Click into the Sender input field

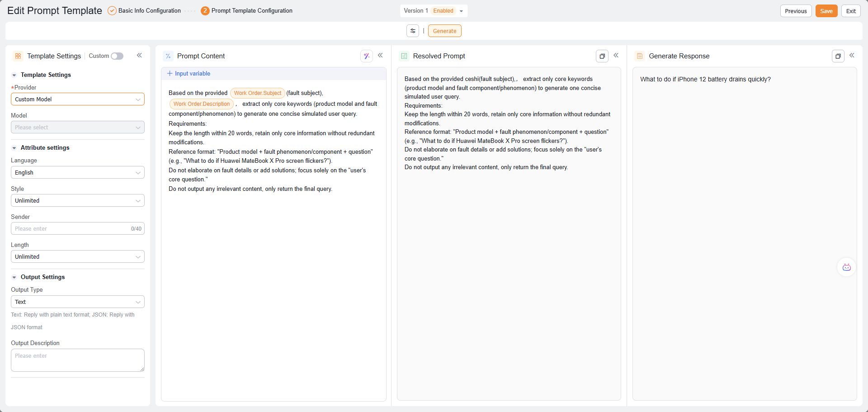(70, 228)
